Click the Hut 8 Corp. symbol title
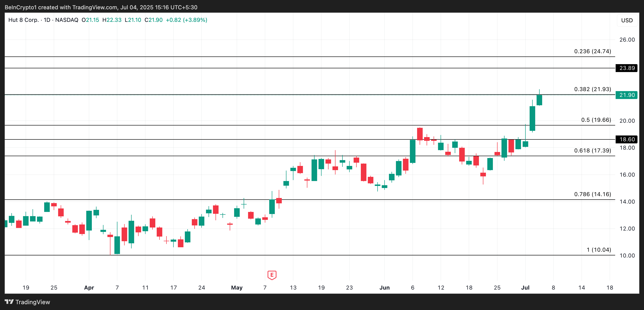The image size is (644, 310). coord(23,20)
